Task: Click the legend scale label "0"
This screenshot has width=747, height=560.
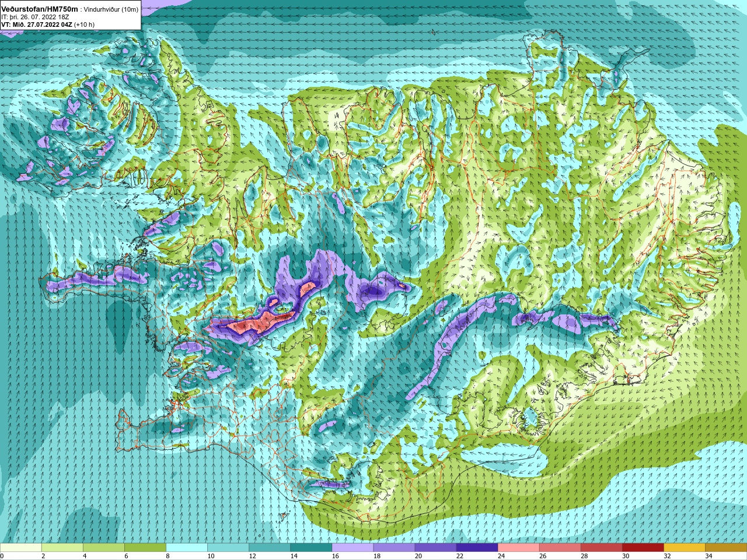Action: (2, 556)
